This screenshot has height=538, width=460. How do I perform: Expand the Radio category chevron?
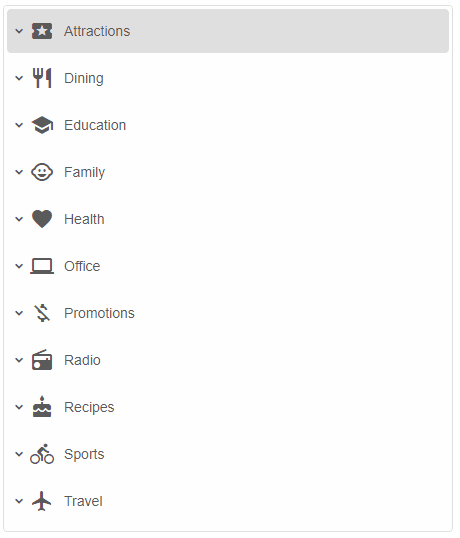point(19,360)
